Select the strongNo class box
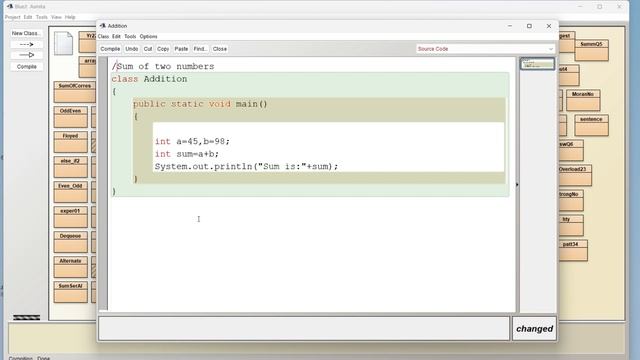 571,200
